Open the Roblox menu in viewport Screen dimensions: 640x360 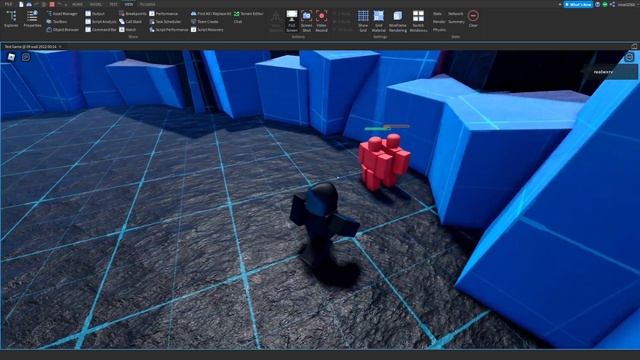tap(11, 57)
